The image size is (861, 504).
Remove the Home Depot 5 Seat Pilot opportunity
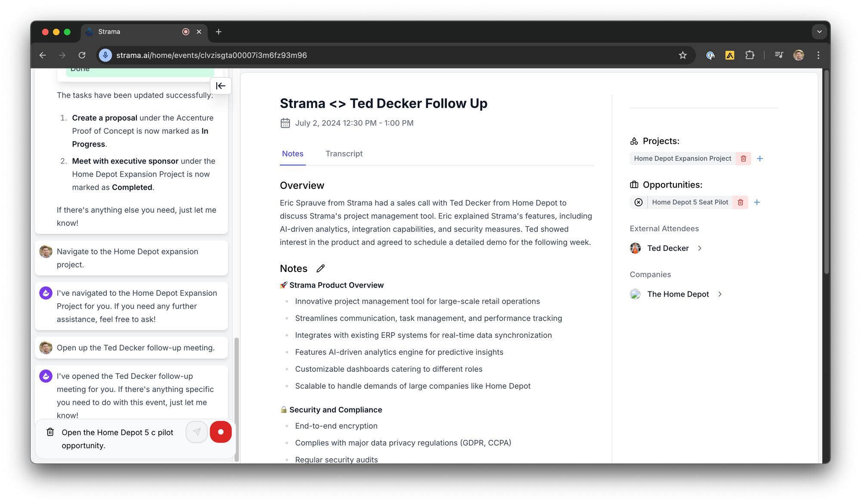[740, 202]
